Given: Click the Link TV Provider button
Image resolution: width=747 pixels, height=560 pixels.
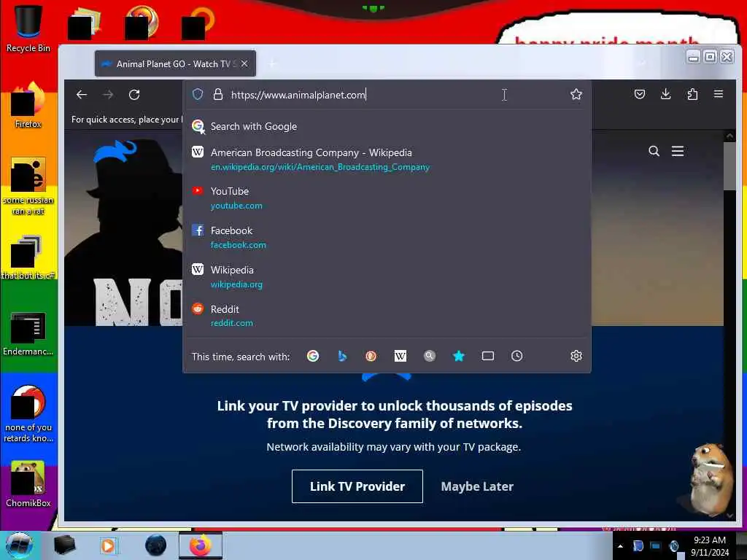Looking at the screenshot, I should click(357, 486).
